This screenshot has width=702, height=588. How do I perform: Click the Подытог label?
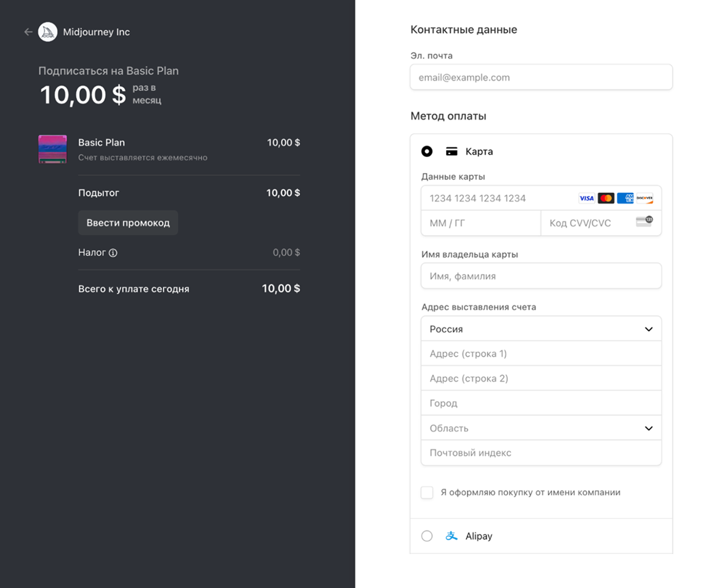pos(99,193)
